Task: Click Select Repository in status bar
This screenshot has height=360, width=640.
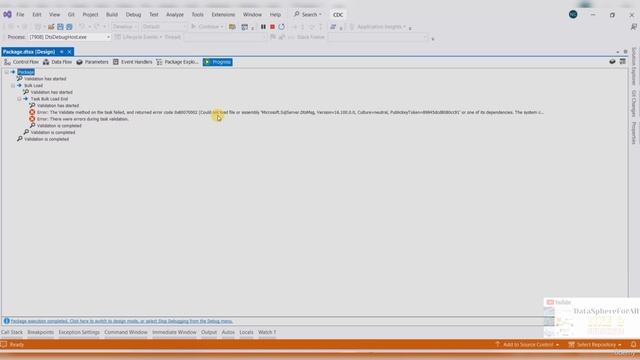Action: click(596, 345)
